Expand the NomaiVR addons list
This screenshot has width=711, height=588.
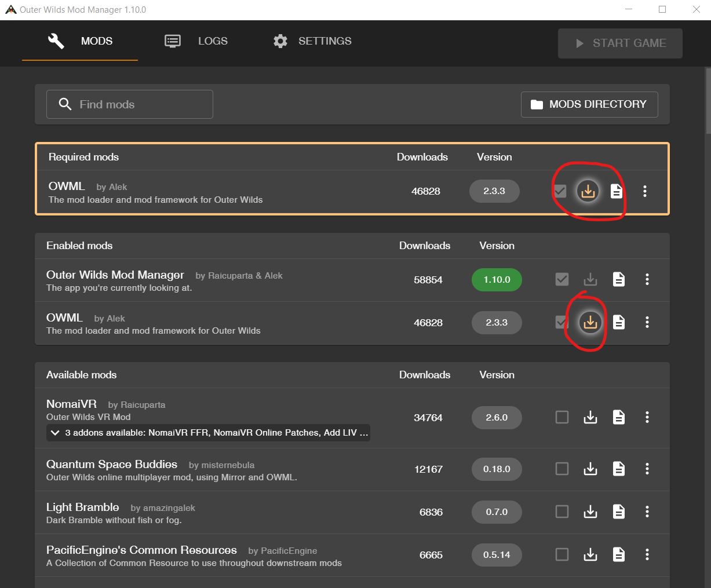(56, 433)
